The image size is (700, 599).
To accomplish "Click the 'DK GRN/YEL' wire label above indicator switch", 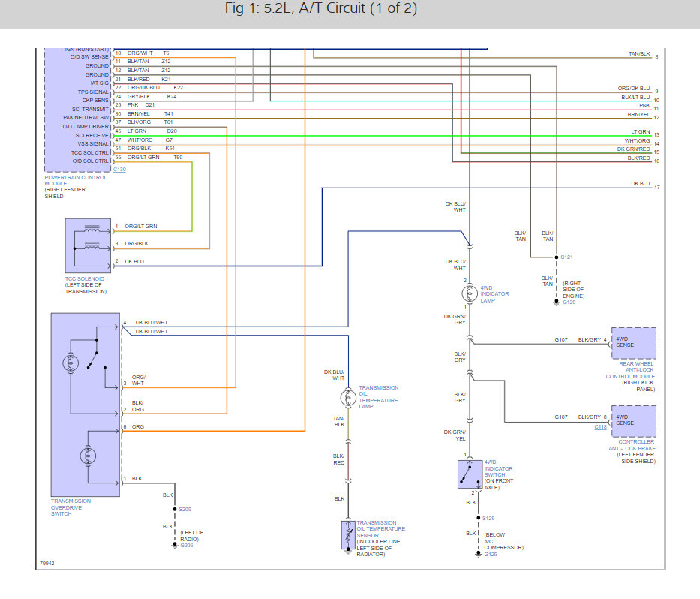I will click(455, 435).
